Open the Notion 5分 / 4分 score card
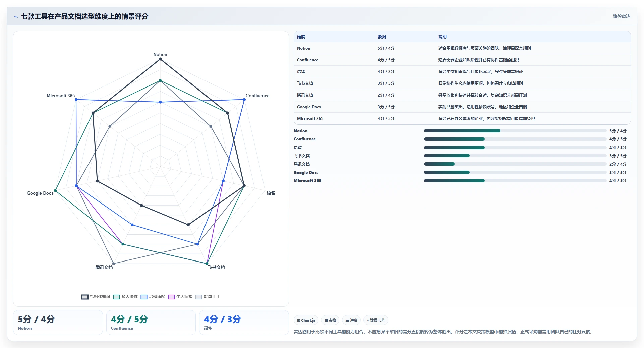The width and height of the screenshot is (644, 348). coord(58,323)
